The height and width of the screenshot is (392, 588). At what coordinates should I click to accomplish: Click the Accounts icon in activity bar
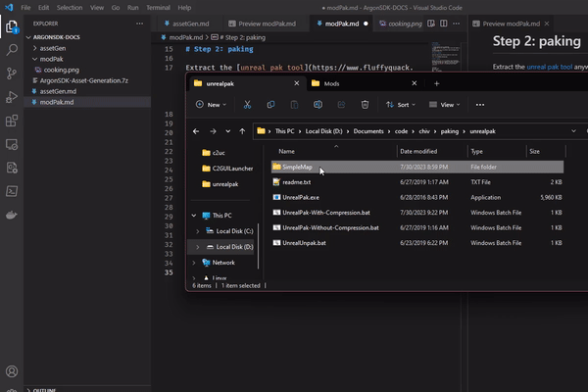tap(12, 372)
